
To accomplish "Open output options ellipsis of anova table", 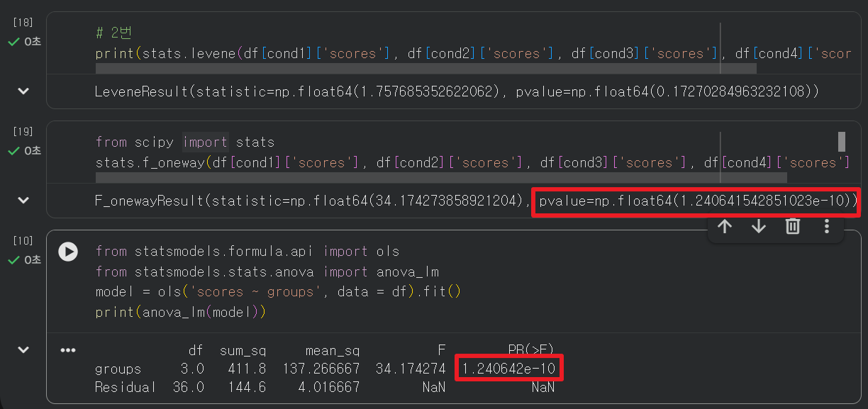I will [x=68, y=350].
